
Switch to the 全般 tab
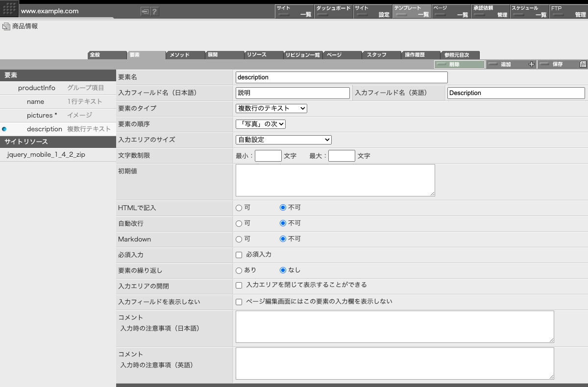[x=107, y=55]
